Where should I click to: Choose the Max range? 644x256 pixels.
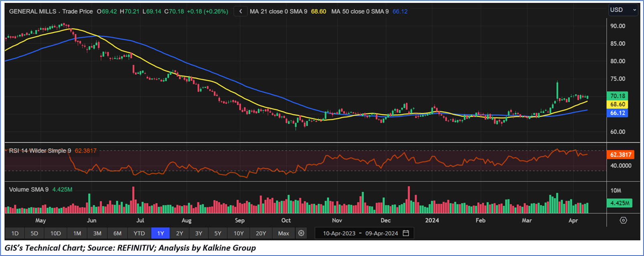pyautogui.click(x=284, y=233)
